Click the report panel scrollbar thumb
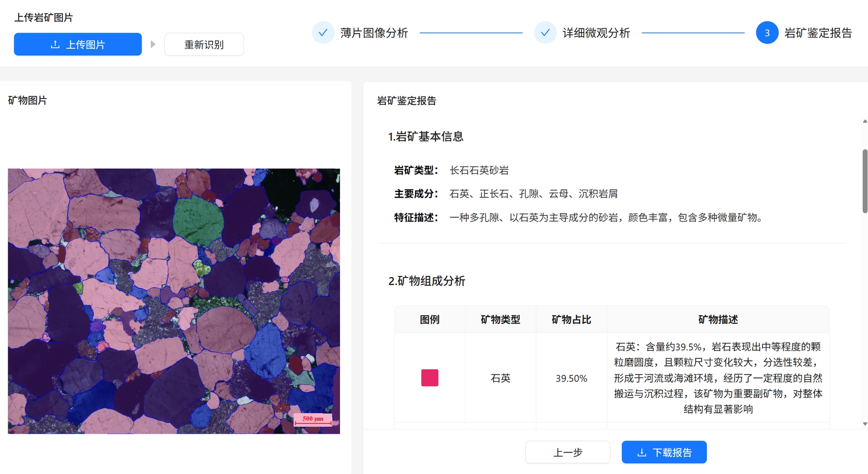Viewport: 868px width, 474px height. pos(864,181)
